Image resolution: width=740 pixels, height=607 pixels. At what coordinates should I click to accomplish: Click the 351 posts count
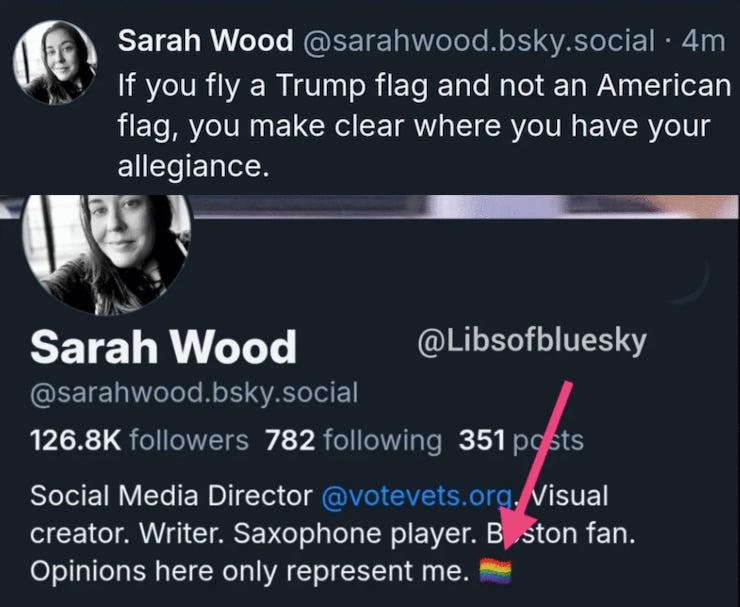coord(521,440)
